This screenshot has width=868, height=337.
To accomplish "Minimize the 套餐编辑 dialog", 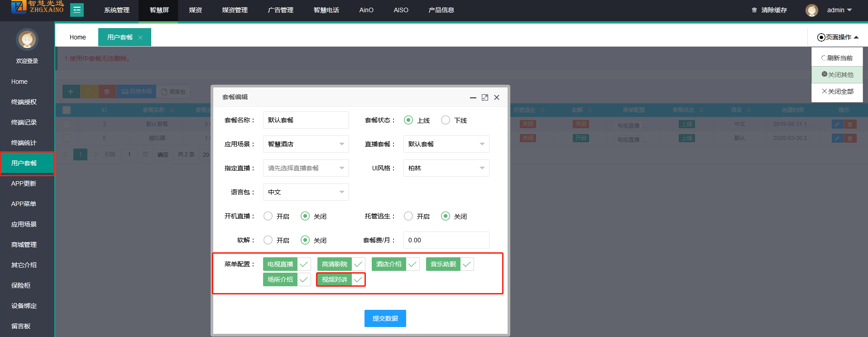I will [x=473, y=97].
